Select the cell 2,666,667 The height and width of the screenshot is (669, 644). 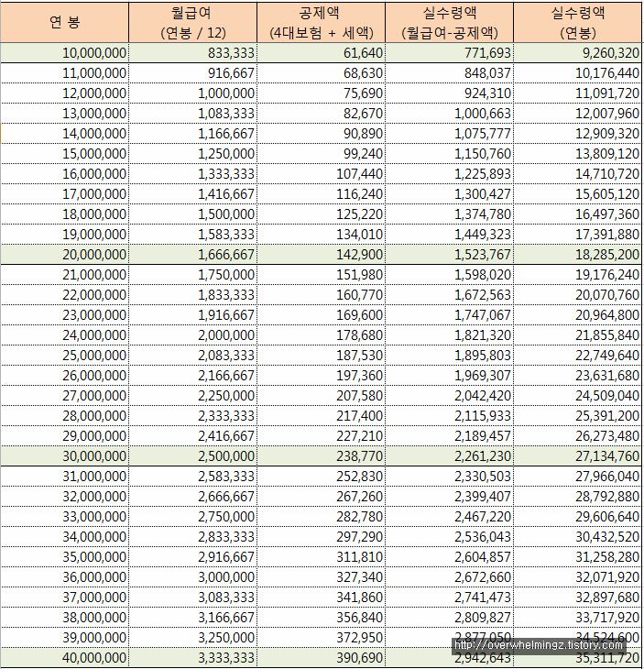pyautogui.click(x=192, y=496)
